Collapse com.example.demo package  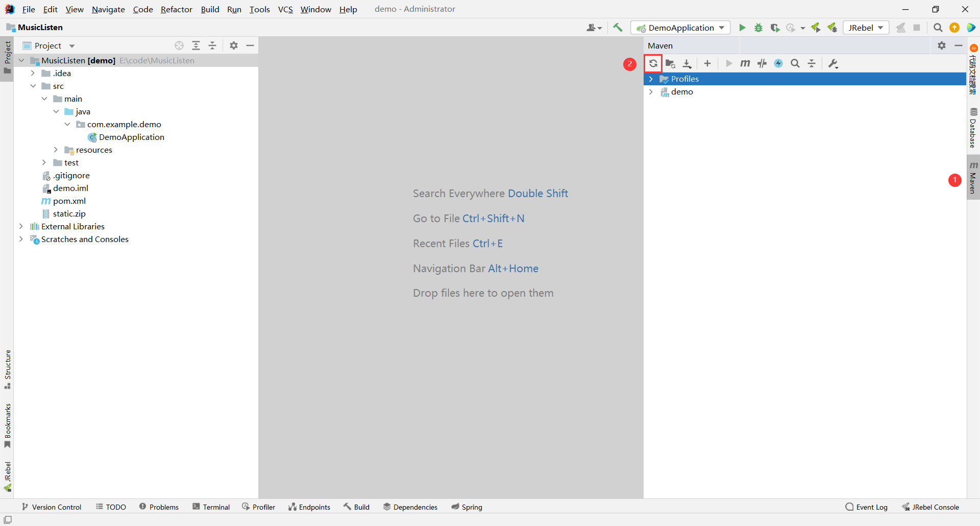(67, 124)
